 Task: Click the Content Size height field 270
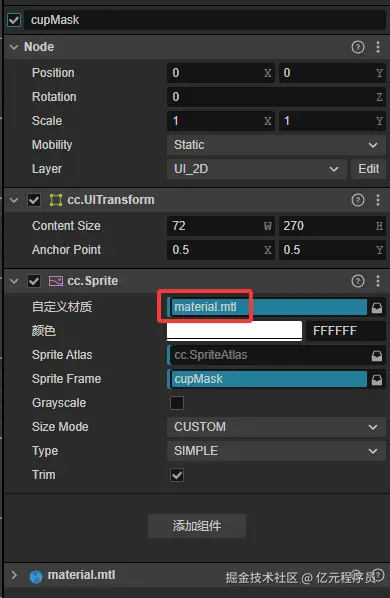tap(332, 226)
